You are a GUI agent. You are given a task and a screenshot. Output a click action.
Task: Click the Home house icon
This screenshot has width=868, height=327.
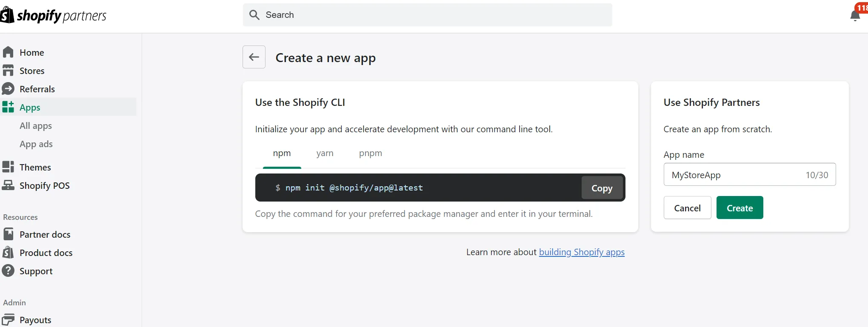tap(8, 52)
